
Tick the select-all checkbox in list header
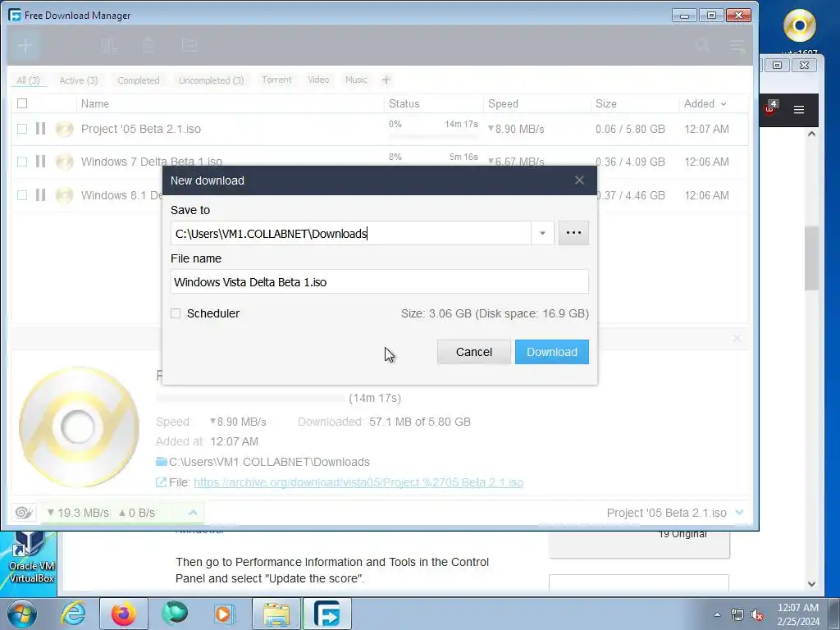(x=22, y=103)
